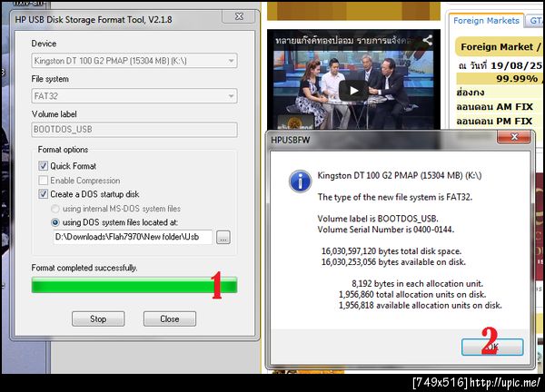Uncheck Create a DOS startup disk
This screenshot has height=392, width=545.
click(43, 194)
